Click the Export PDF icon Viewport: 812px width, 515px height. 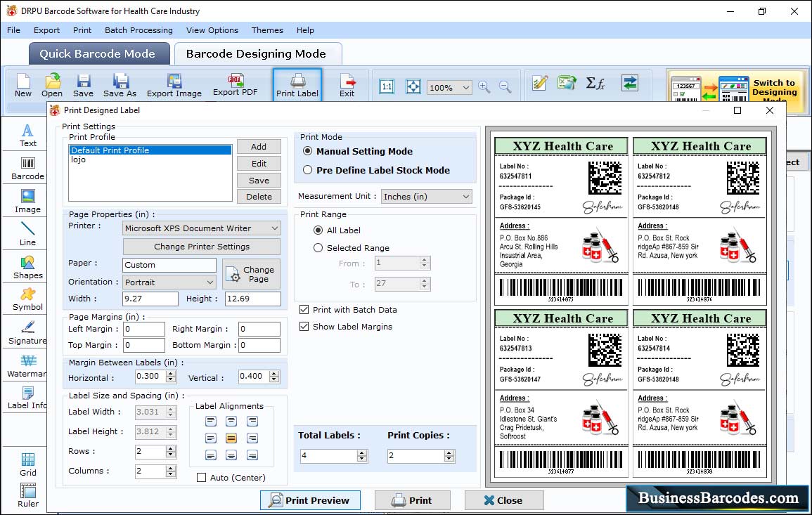point(235,86)
